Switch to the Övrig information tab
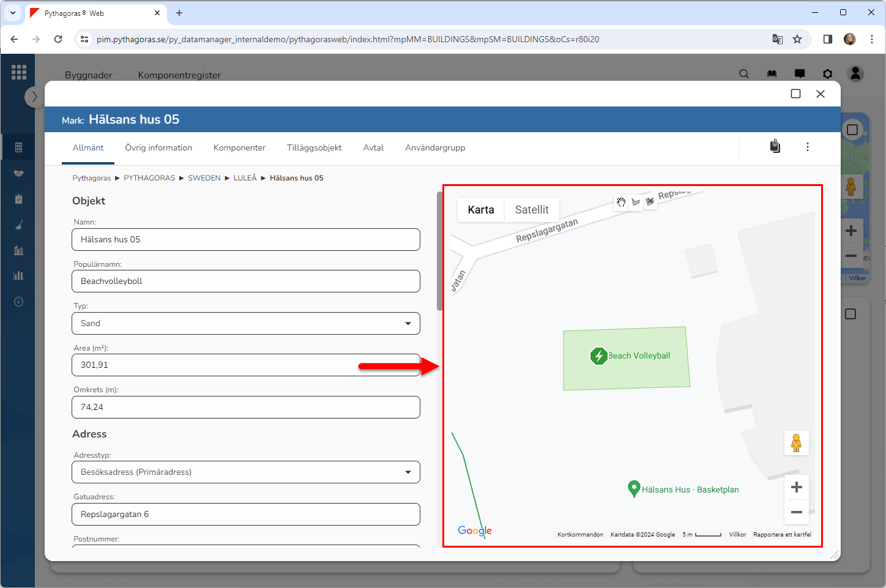886x588 pixels. (x=158, y=148)
